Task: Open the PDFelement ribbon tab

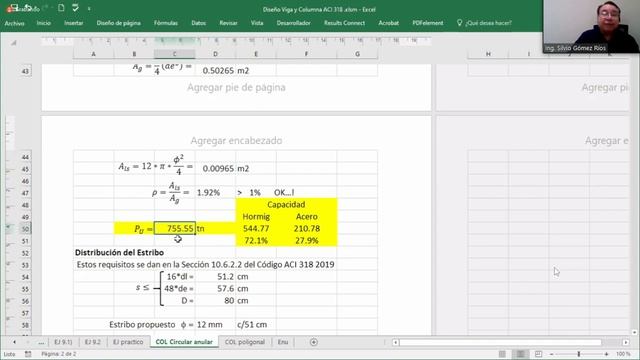Action: pyautogui.click(x=427, y=23)
